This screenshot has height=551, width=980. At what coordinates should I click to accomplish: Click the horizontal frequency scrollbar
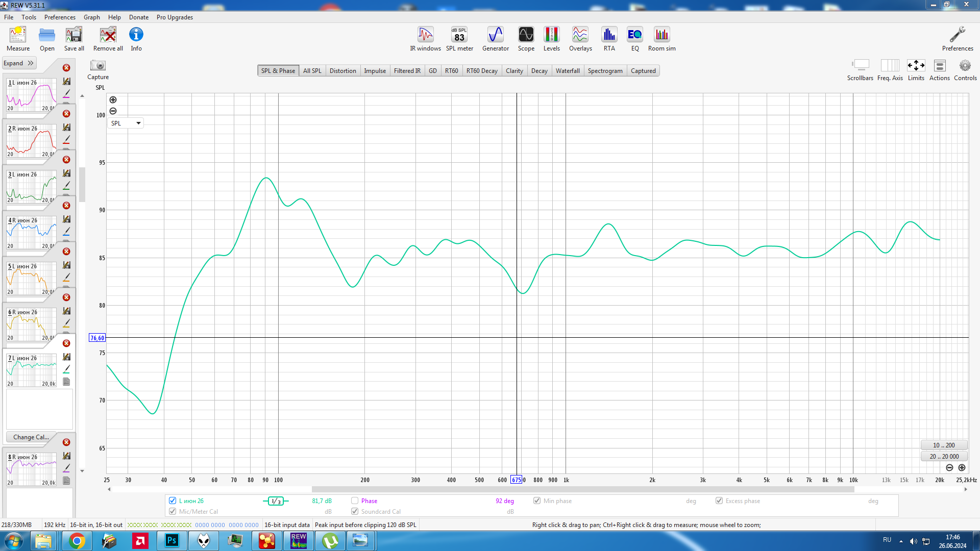(x=582, y=489)
